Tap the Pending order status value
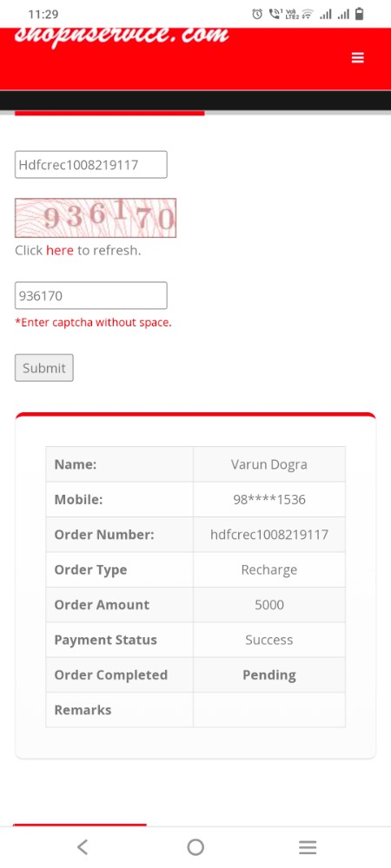391x868 pixels. (x=269, y=674)
